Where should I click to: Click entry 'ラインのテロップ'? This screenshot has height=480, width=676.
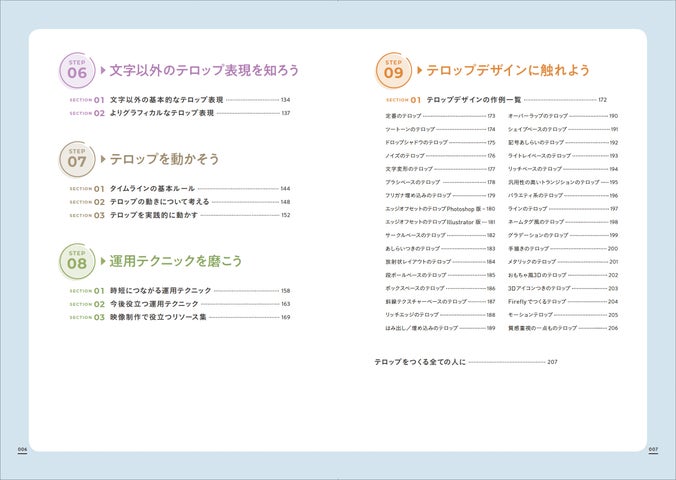(527, 209)
